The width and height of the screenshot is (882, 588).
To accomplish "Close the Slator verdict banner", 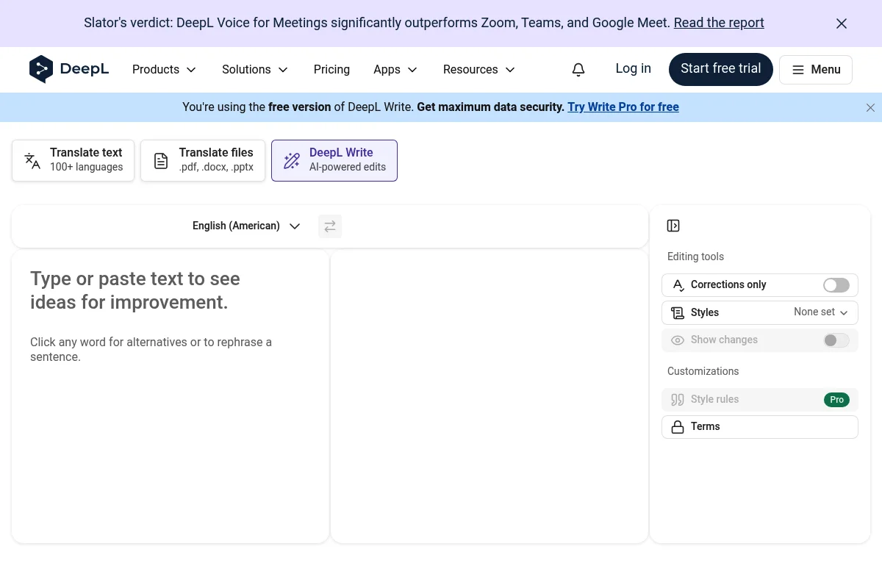I will point(842,24).
